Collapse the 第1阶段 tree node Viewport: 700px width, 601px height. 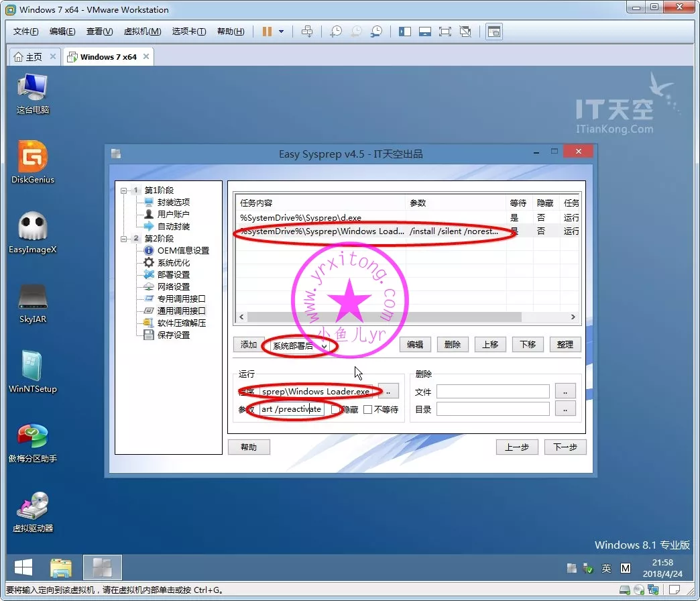click(x=124, y=190)
